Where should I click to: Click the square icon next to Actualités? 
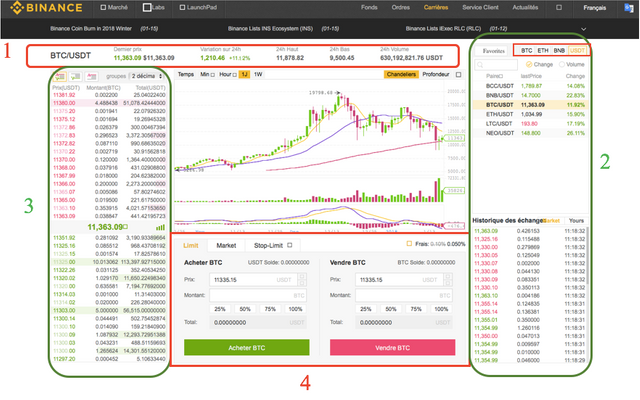point(559,7)
